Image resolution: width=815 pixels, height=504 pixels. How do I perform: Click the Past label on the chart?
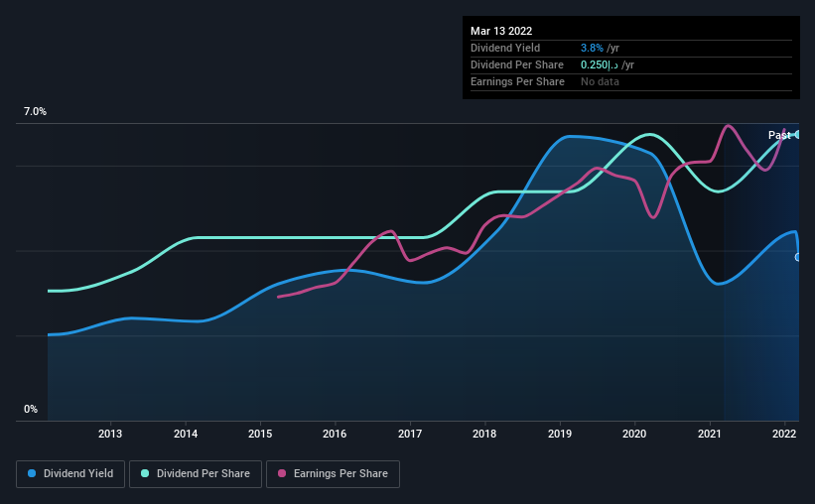[x=779, y=135]
